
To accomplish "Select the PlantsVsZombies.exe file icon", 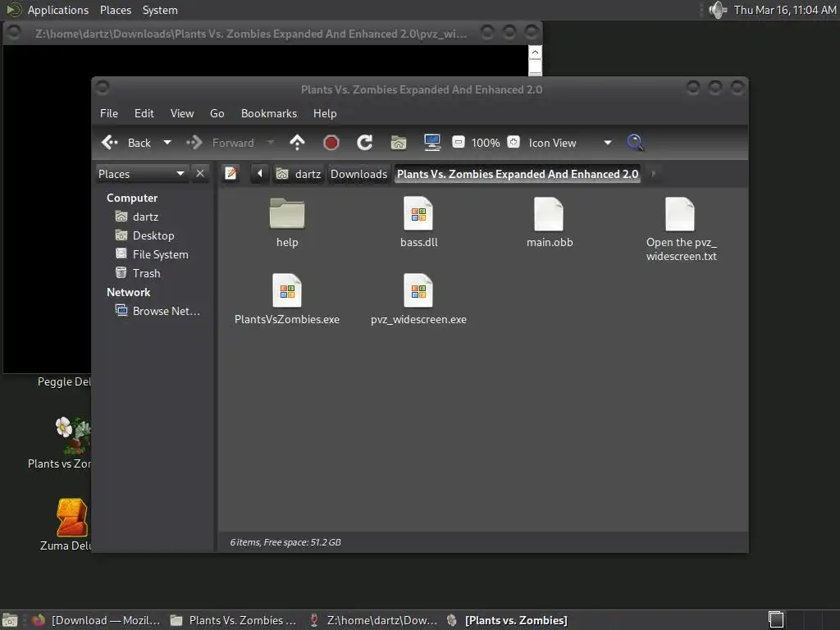I will click(287, 290).
